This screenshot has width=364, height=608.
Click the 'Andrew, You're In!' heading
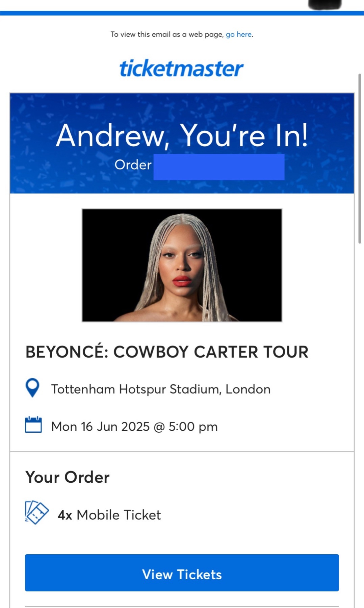pyautogui.click(x=182, y=135)
